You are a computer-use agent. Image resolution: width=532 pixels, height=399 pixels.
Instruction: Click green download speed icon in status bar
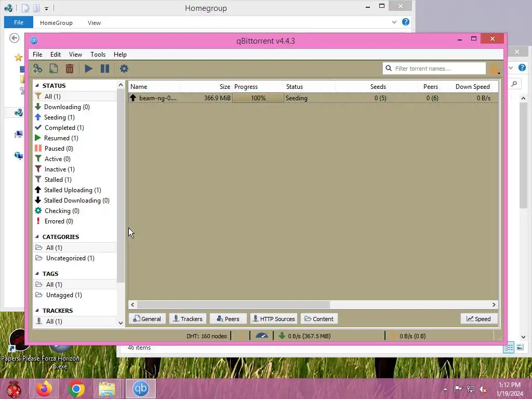[282, 336]
